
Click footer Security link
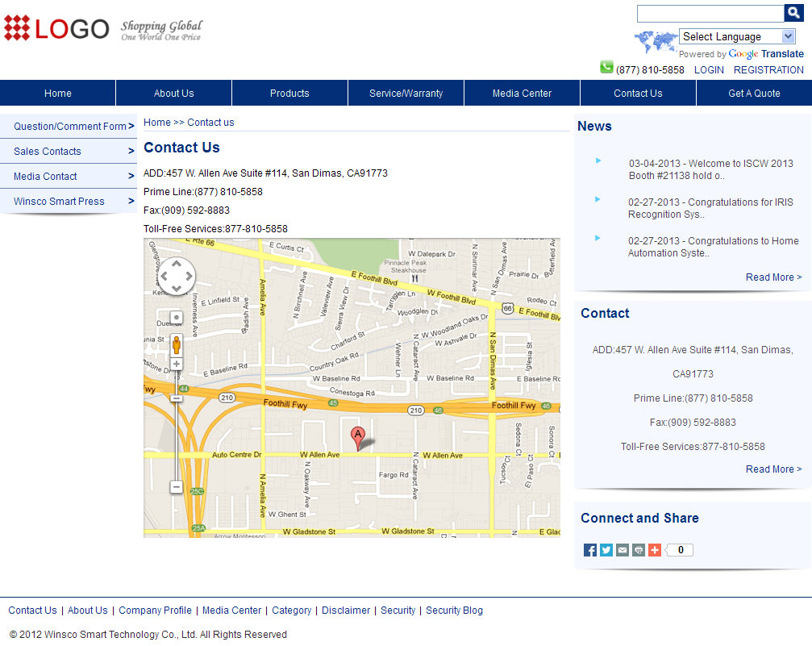[x=398, y=611]
